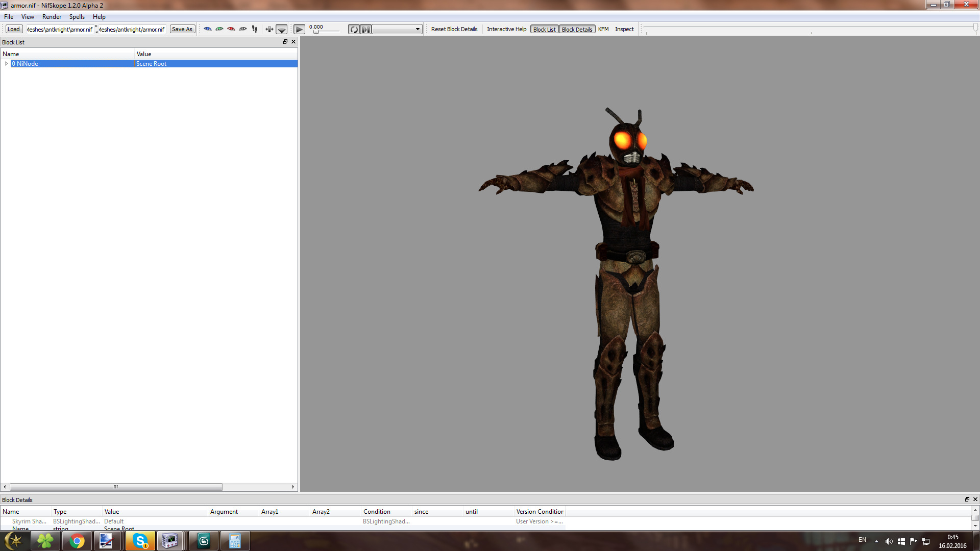Viewport: 980px width, 551px height.
Task: Open Interactive Help
Action: coord(506,29)
